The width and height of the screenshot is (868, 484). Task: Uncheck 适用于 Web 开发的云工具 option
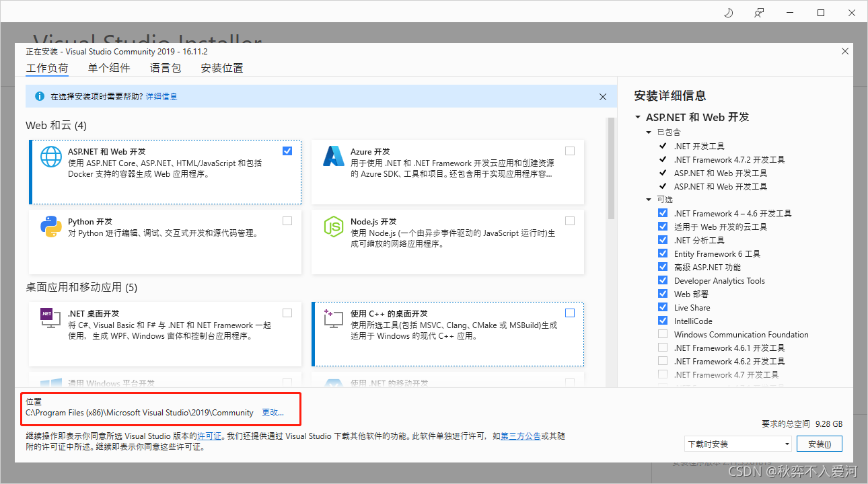(663, 227)
